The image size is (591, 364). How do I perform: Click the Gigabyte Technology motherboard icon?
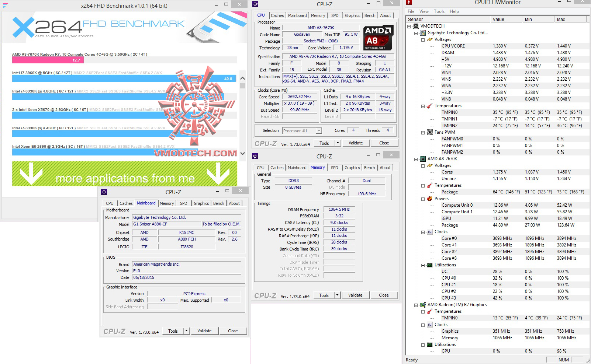[x=423, y=33]
